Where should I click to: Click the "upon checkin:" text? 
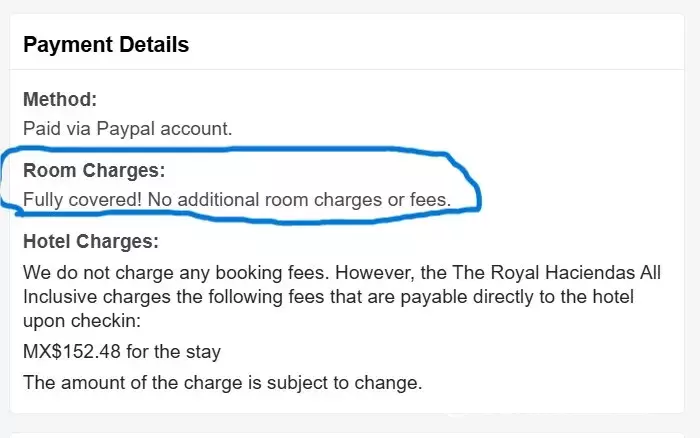pos(71,325)
